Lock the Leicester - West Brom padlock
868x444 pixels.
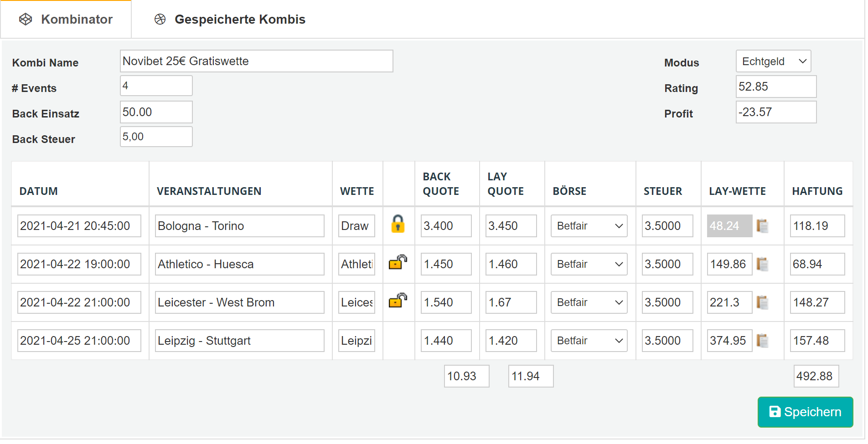tap(398, 300)
